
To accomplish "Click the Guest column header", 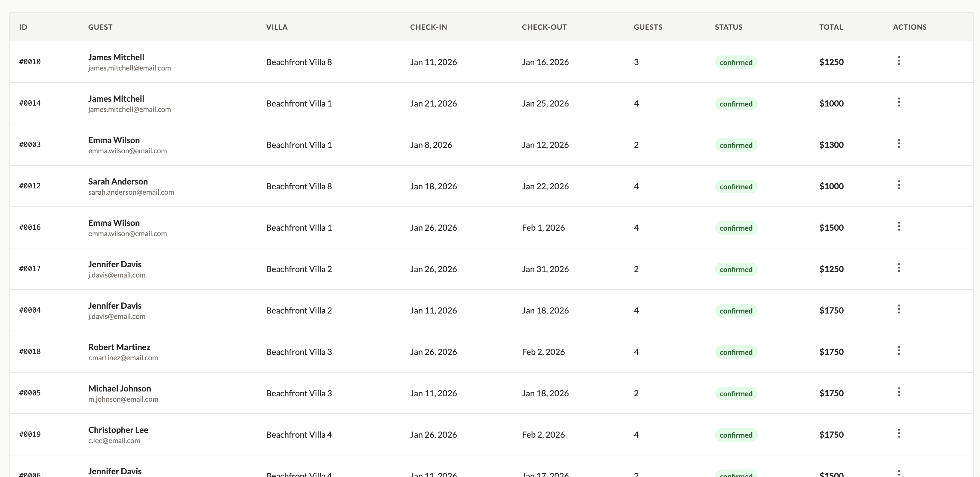I will coord(100,27).
